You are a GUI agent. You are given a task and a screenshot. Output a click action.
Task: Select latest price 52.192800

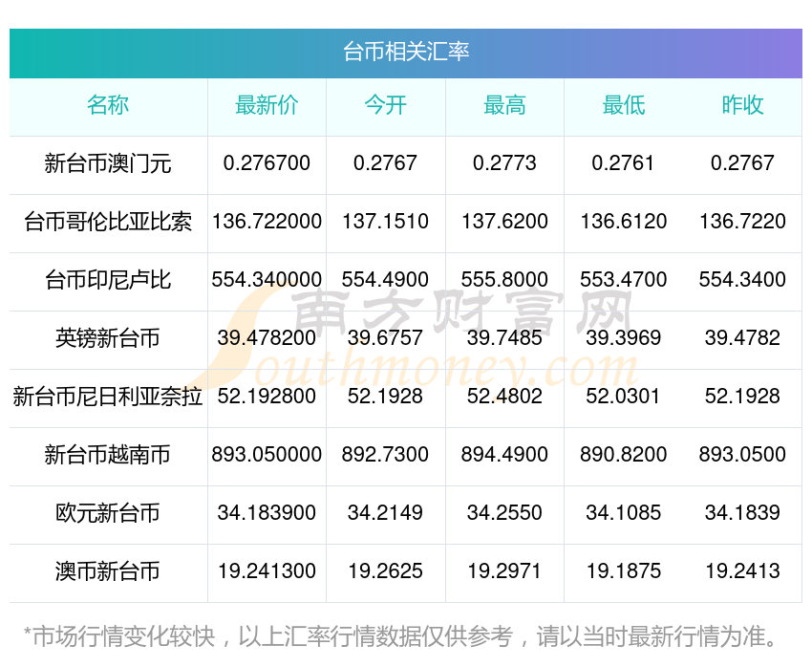coord(267,397)
